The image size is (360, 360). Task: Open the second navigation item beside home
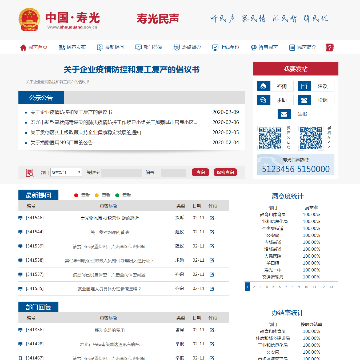73,47
